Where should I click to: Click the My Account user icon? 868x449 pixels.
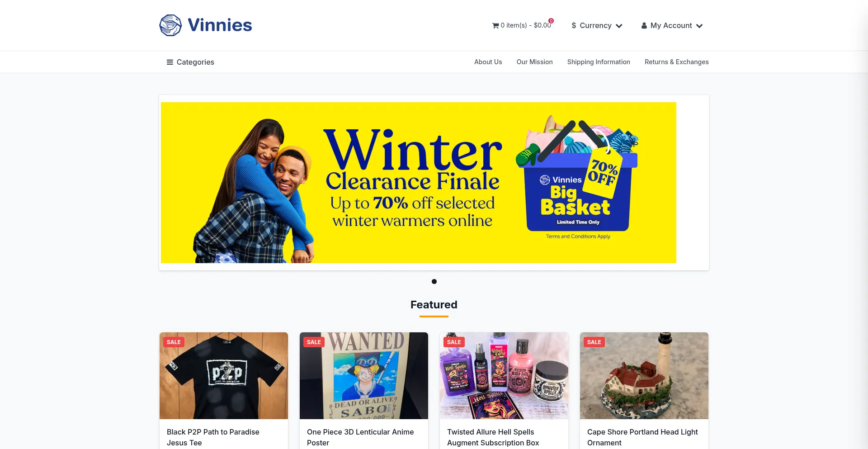pos(644,26)
